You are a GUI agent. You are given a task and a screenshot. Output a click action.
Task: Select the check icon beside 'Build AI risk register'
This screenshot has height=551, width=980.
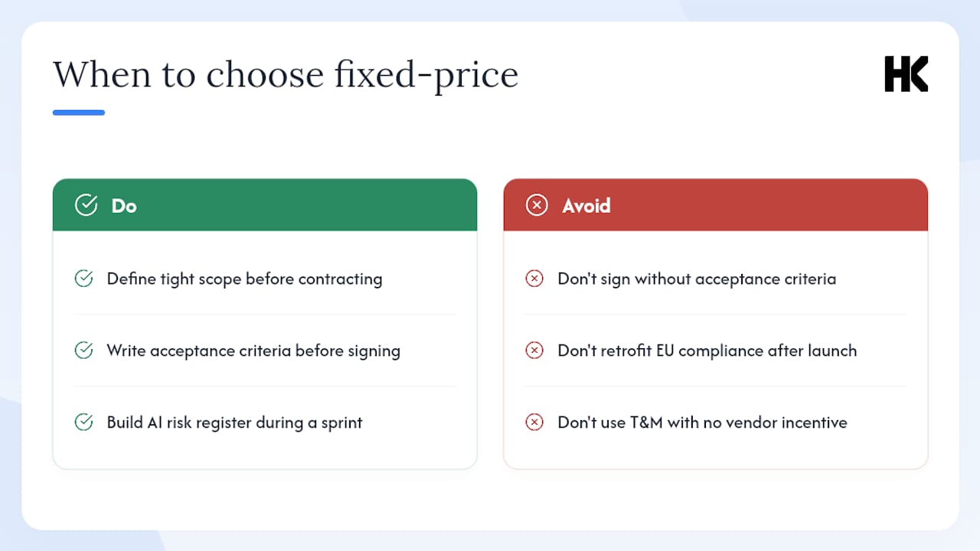tap(83, 422)
